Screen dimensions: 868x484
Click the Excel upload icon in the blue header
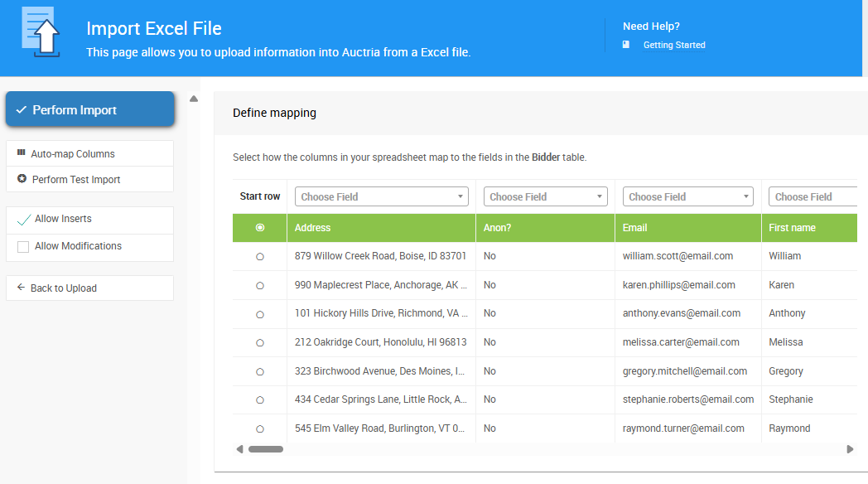[40, 33]
